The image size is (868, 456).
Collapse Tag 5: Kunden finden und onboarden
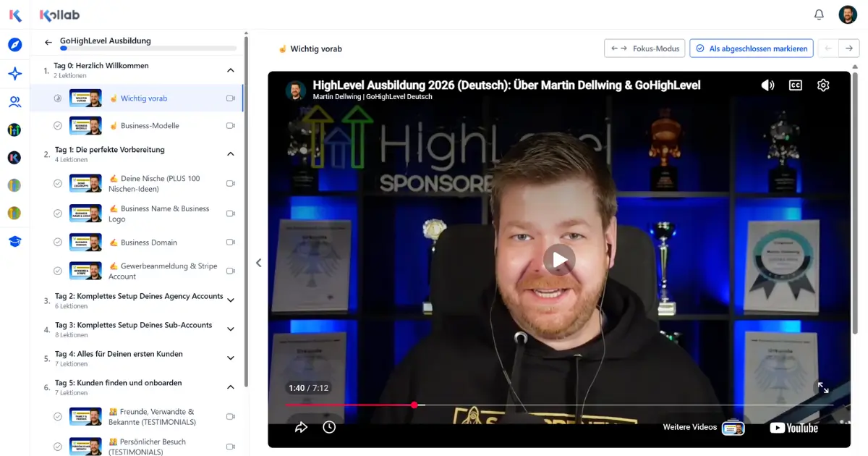click(x=231, y=387)
